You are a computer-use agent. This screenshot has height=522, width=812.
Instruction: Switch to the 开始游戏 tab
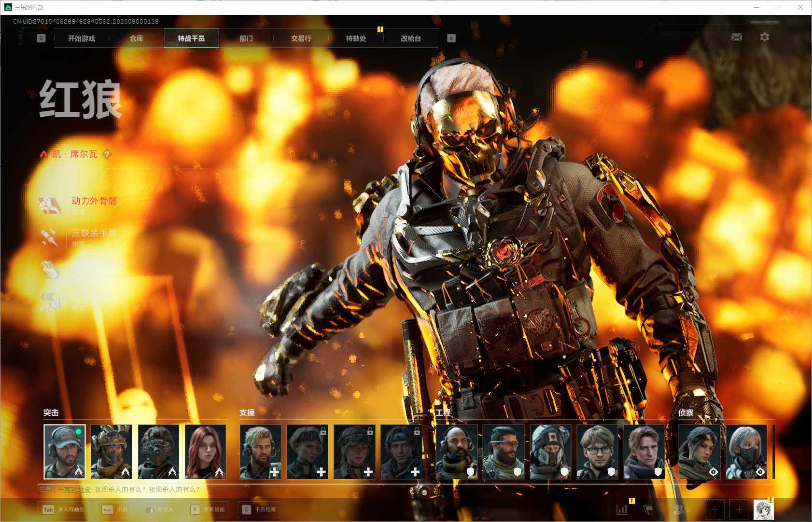[x=82, y=38]
